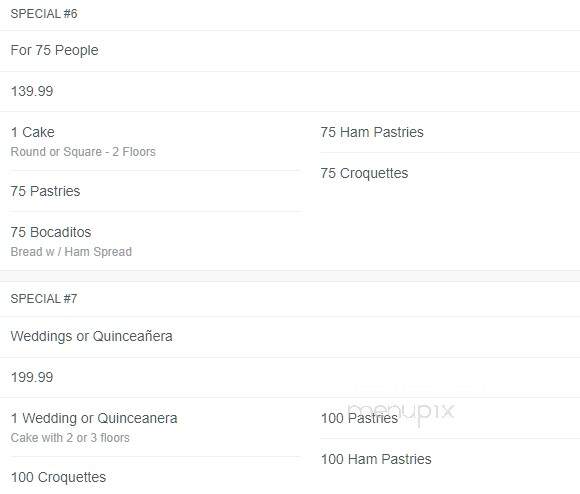Image resolution: width=580 pixels, height=494 pixels.
Task: Select the 100 Croquettes item
Action: [58, 477]
